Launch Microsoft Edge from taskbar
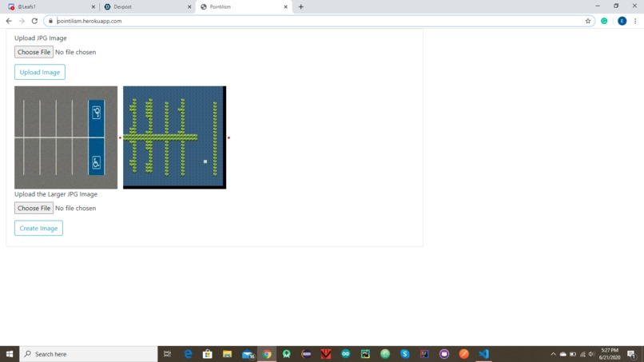 click(x=188, y=354)
